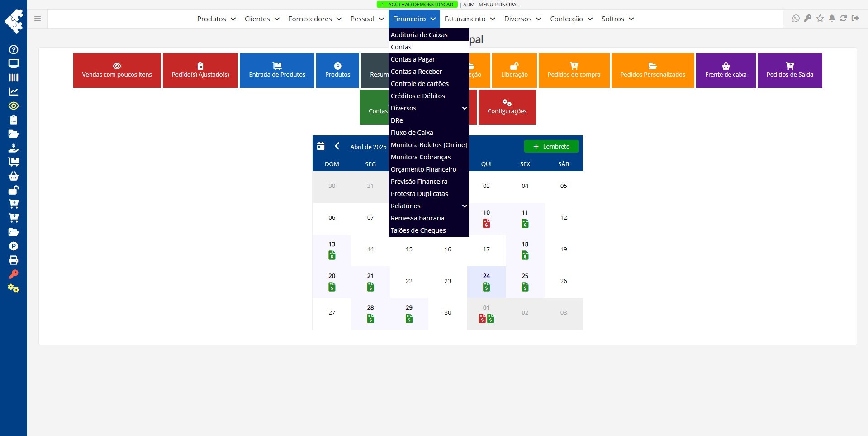The height and width of the screenshot is (436, 868).
Task: Open the notifications bell icon
Action: pyautogui.click(x=832, y=19)
